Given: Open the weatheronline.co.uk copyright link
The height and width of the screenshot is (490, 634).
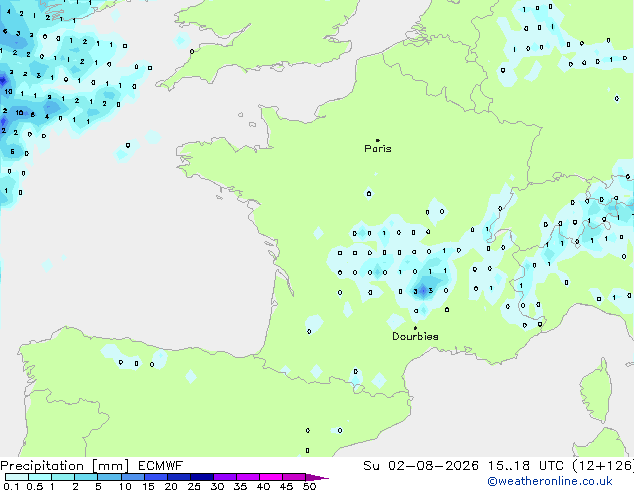Looking at the screenshot, I should 550,481.
